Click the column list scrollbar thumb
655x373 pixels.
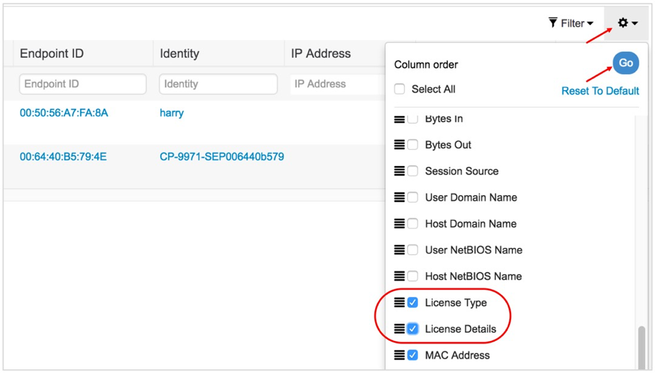[x=642, y=347]
